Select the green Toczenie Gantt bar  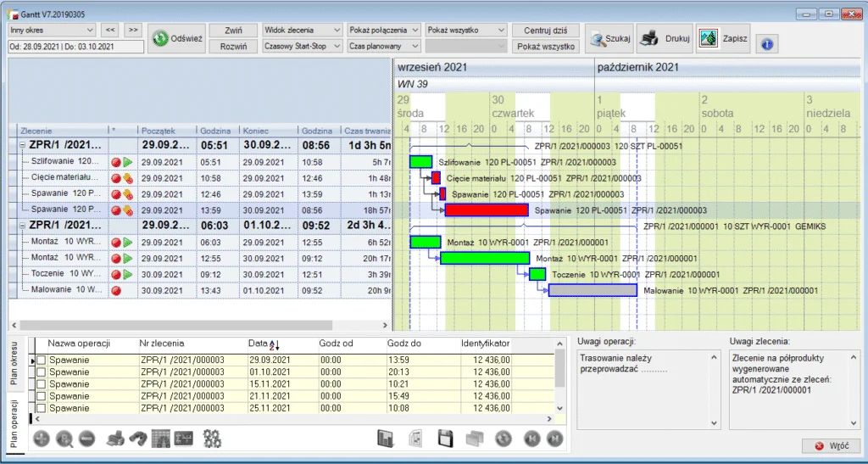[537, 275]
